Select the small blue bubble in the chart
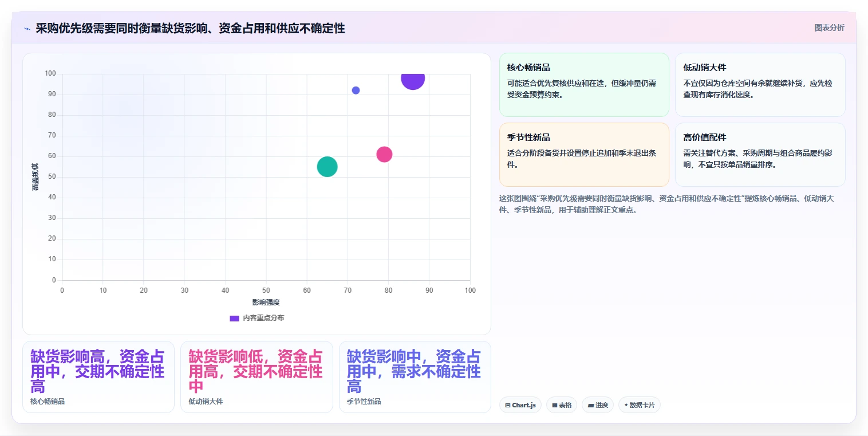This screenshot has height=436, width=868. (x=356, y=91)
